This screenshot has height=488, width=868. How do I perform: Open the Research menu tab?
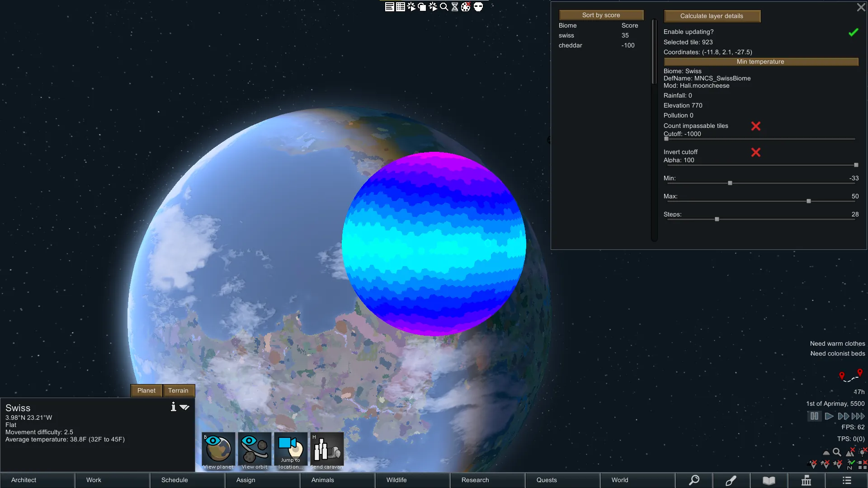point(475,480)
